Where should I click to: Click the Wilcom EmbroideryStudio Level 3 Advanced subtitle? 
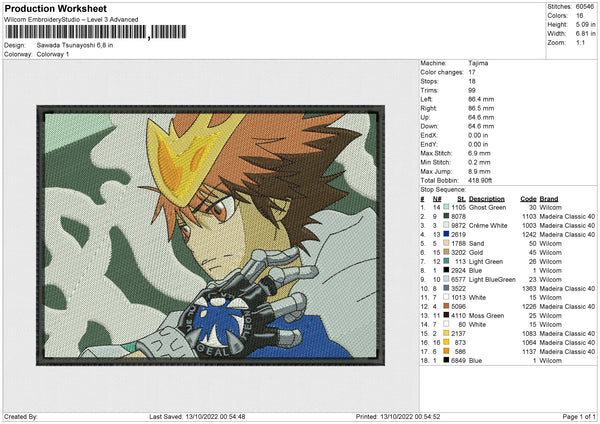click(71, 20)
